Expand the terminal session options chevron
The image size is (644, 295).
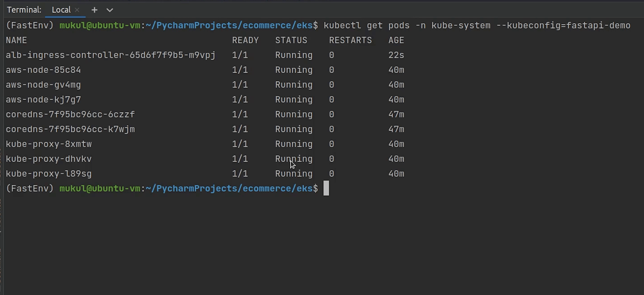110,10
